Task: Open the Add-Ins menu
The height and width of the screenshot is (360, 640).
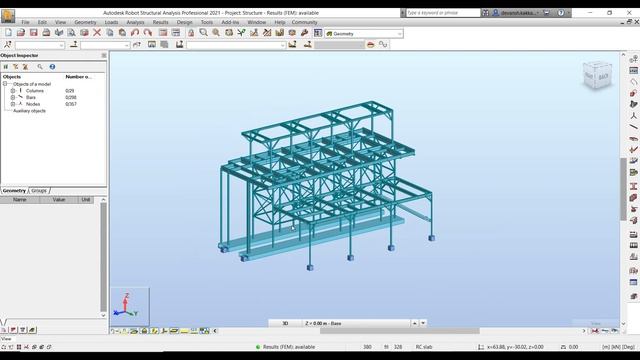Action: 230,22
